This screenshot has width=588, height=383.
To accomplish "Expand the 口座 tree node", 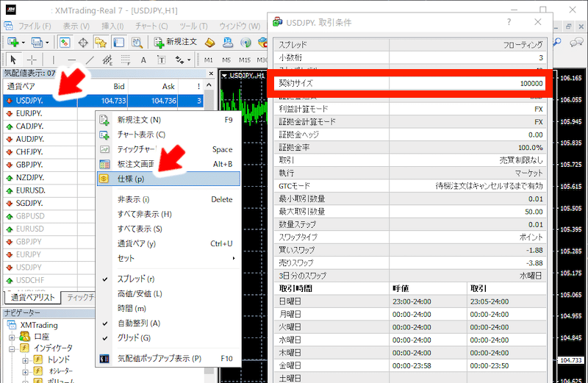I will pos(12,337).
